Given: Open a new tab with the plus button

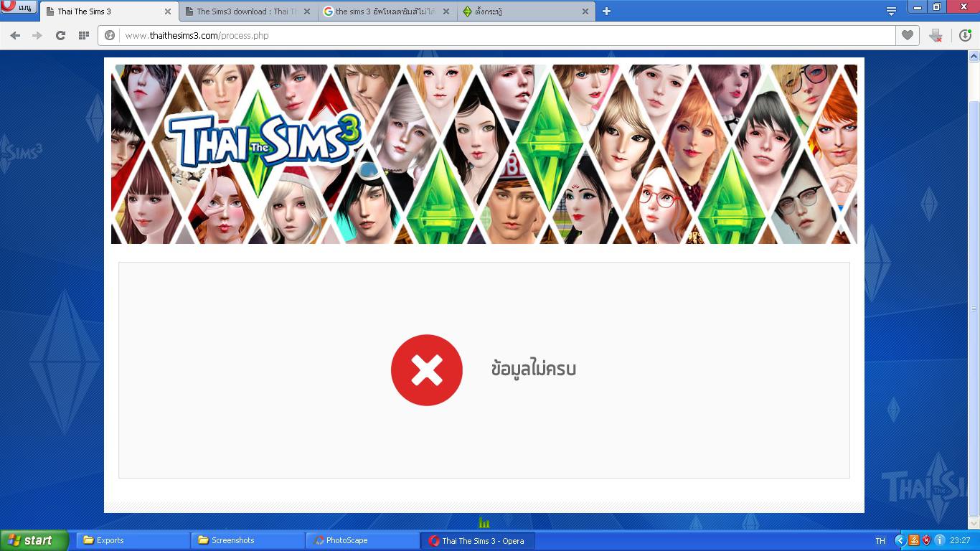Looking at the screenshot, I should pos(606,11).
